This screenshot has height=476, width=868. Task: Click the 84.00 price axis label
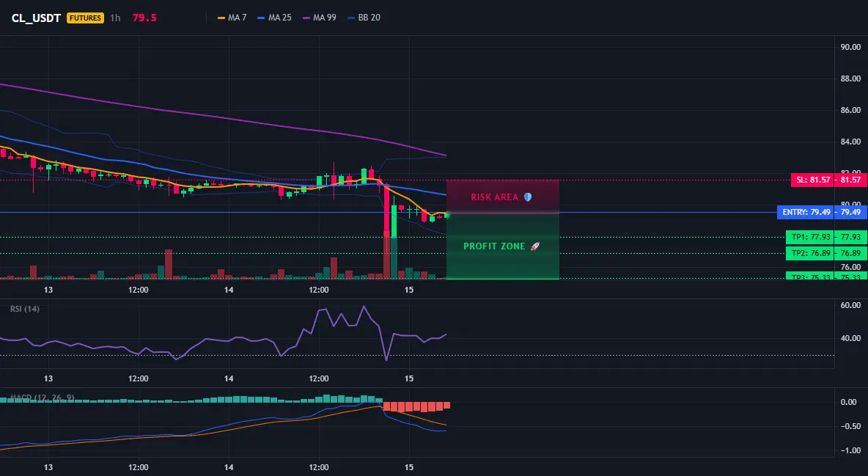click(850, 142)
